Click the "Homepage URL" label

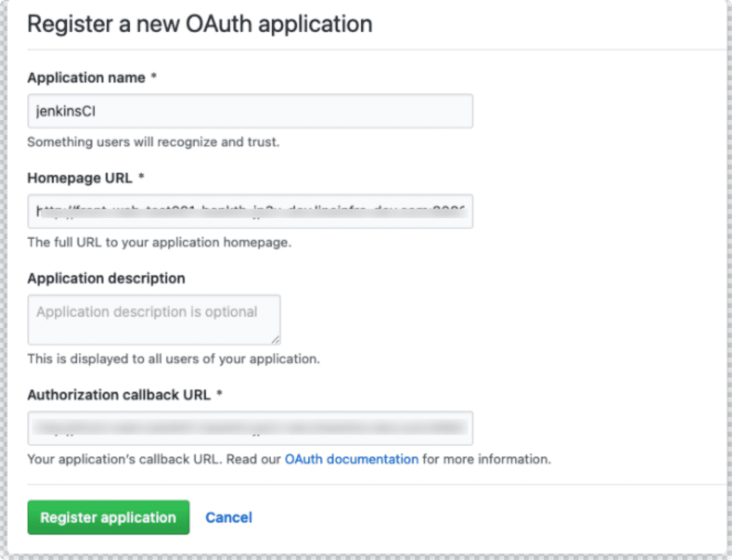(80, 178)
